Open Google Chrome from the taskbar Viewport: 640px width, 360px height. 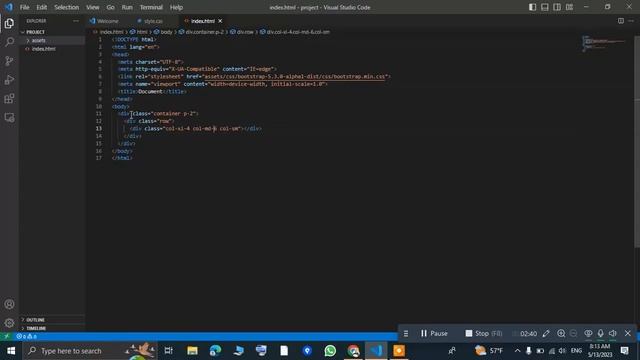[353, 351]
